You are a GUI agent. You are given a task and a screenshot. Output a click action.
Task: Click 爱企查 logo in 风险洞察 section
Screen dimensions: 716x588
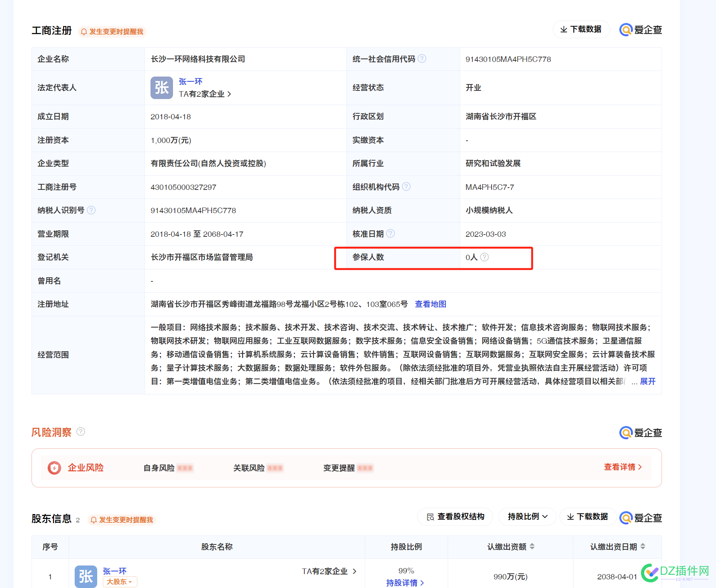[641, 433]
